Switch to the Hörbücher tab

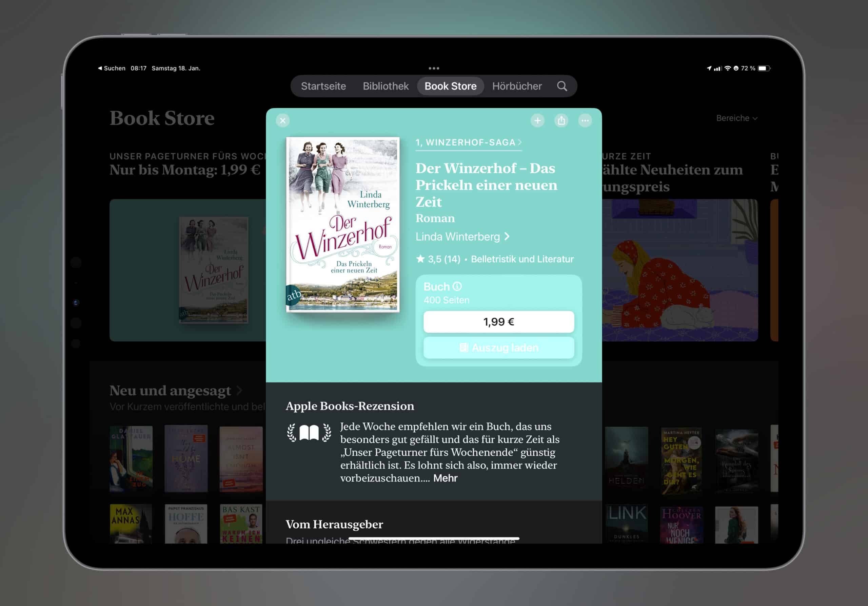coord(517,86)
